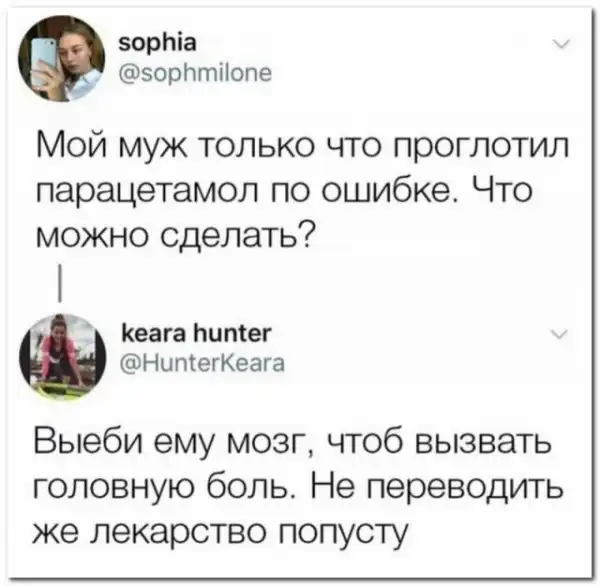Click the "же лекарство попусту" last line

tap(221, 533)
